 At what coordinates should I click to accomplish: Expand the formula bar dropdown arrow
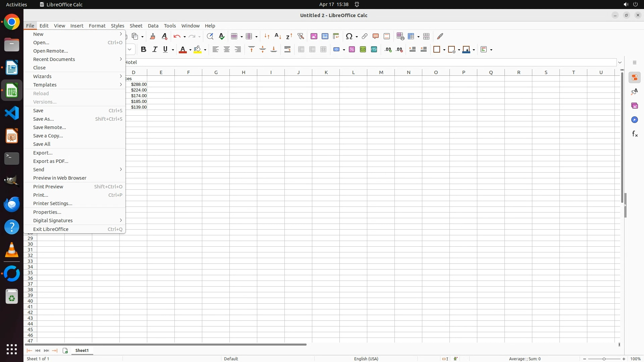(620, 62)
